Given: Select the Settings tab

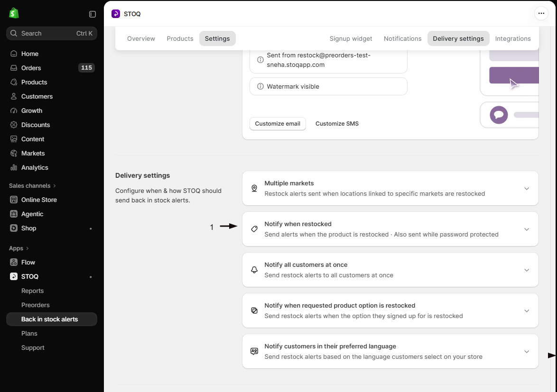Looking at the screenshot, I should coord(217,38).
